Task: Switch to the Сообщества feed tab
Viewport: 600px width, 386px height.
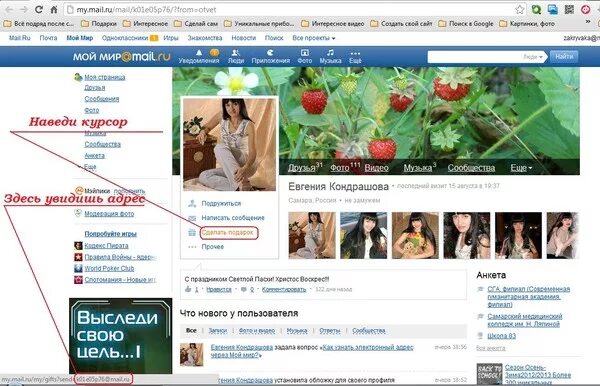Action: [368, 331]
